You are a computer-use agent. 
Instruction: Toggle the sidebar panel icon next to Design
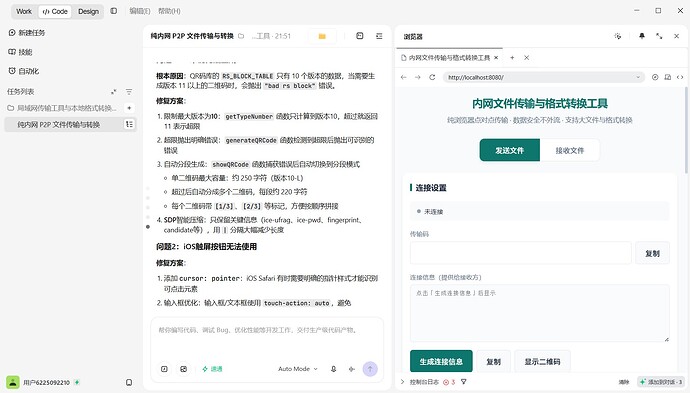[x=114, y=11]
